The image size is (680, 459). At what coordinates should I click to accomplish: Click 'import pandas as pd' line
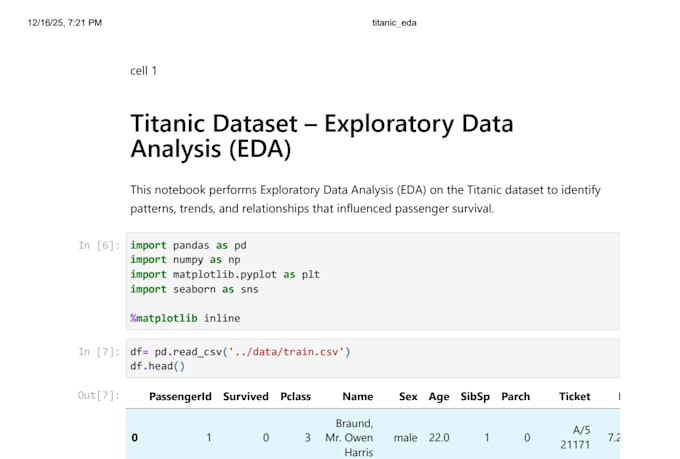(188, 245)
